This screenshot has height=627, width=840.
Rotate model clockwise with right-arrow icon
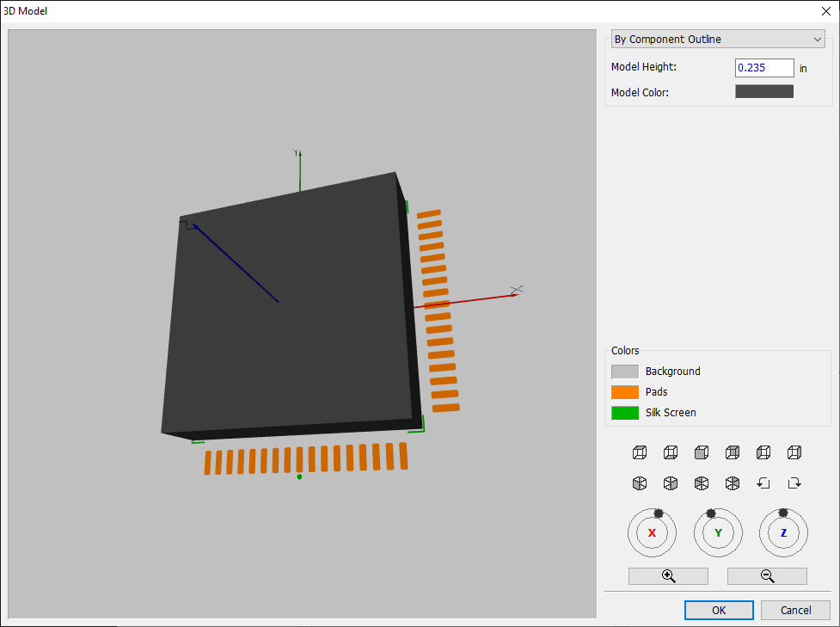pyautogui.click(x=794, y=483)
